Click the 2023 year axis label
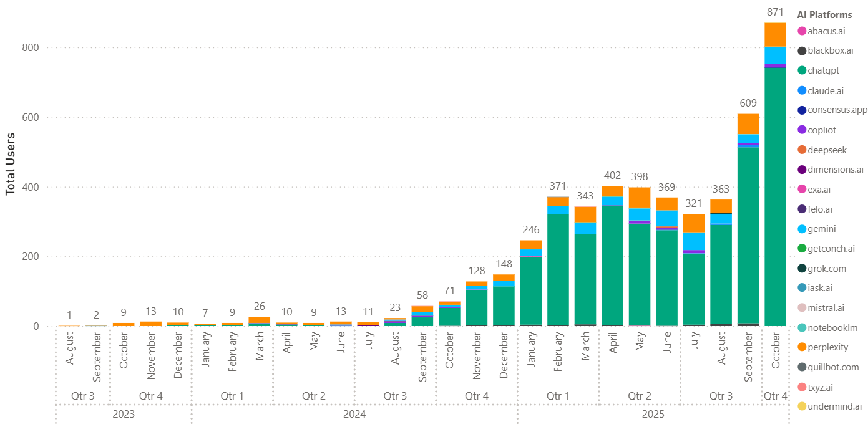Viewport: 868px width, 432px height. tap(124, 414)
